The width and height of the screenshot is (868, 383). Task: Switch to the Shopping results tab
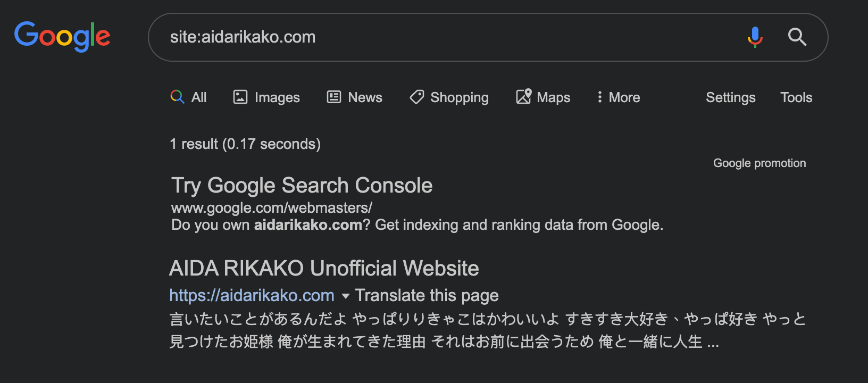(459, 97)
